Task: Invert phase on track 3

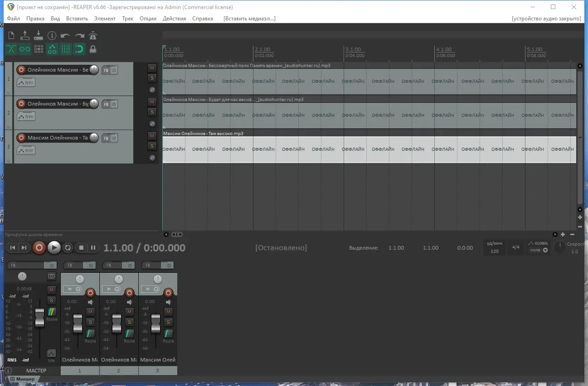Action: point(152,158)
